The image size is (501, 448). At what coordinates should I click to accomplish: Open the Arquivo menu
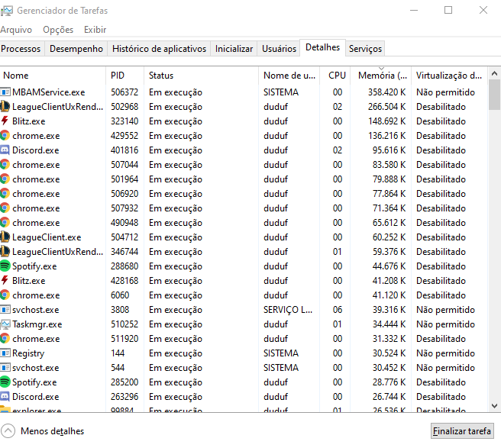click(16, 30)
